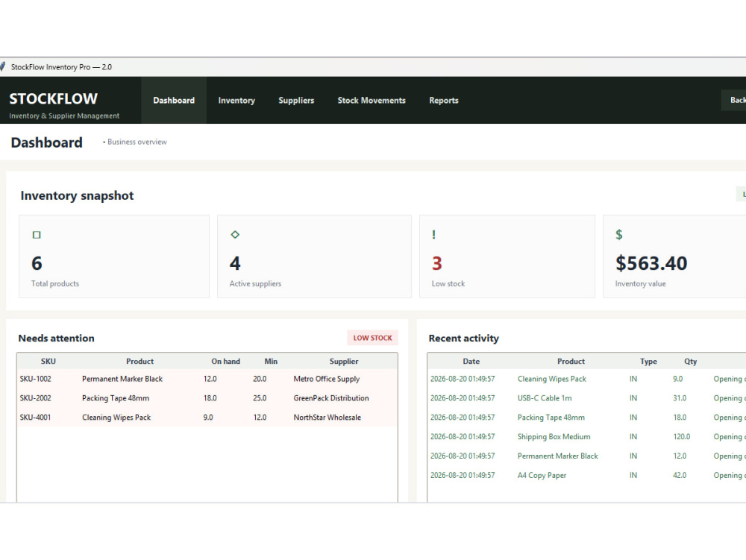Click the Backup button at header edge
The width and height of the screenshot is (746, 560).
pos(734,101)
